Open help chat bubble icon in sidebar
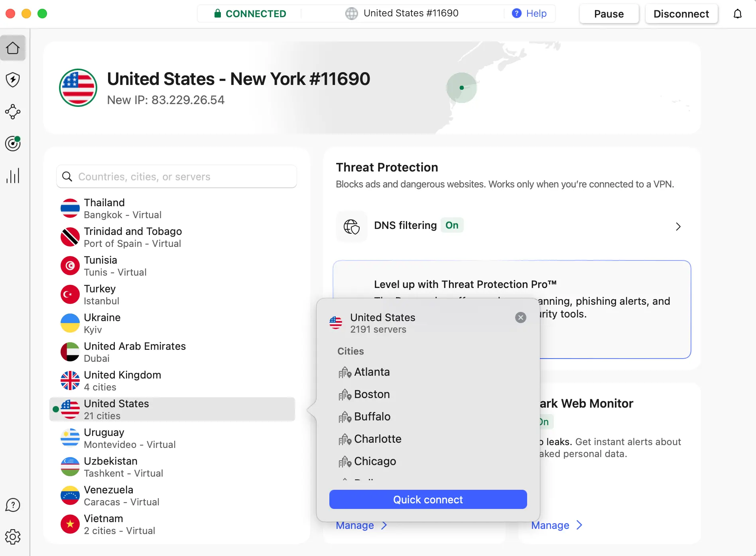Viewport: 756px width, 556px height. [13, 505]
